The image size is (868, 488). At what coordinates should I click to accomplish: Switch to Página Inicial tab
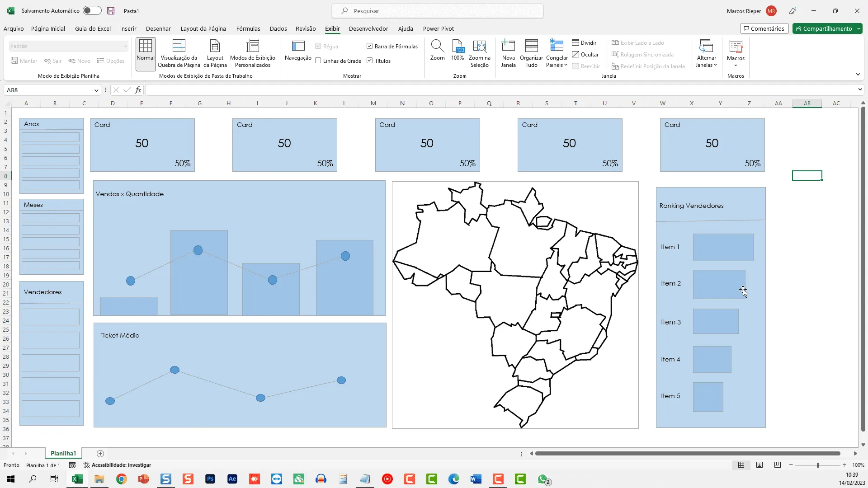coord(48,28)
